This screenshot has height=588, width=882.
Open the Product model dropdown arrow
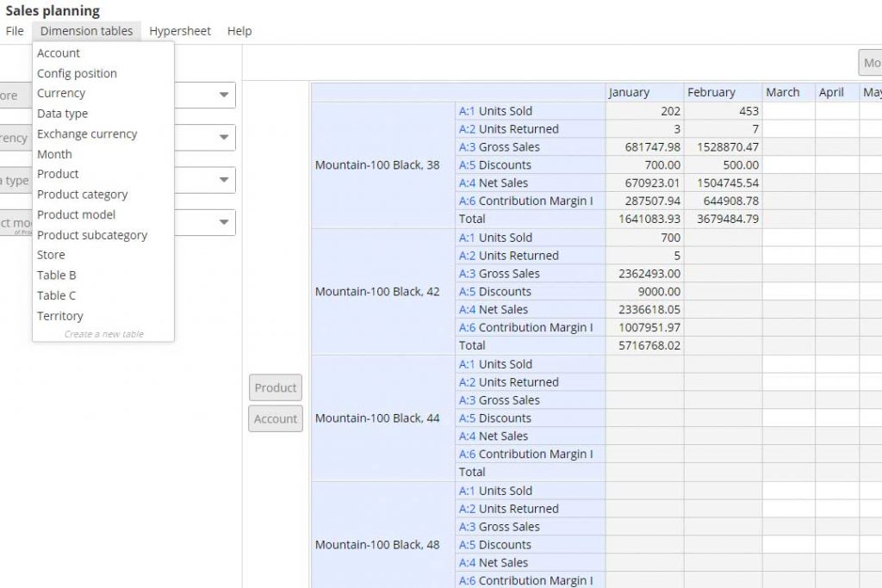click(224, 222)
